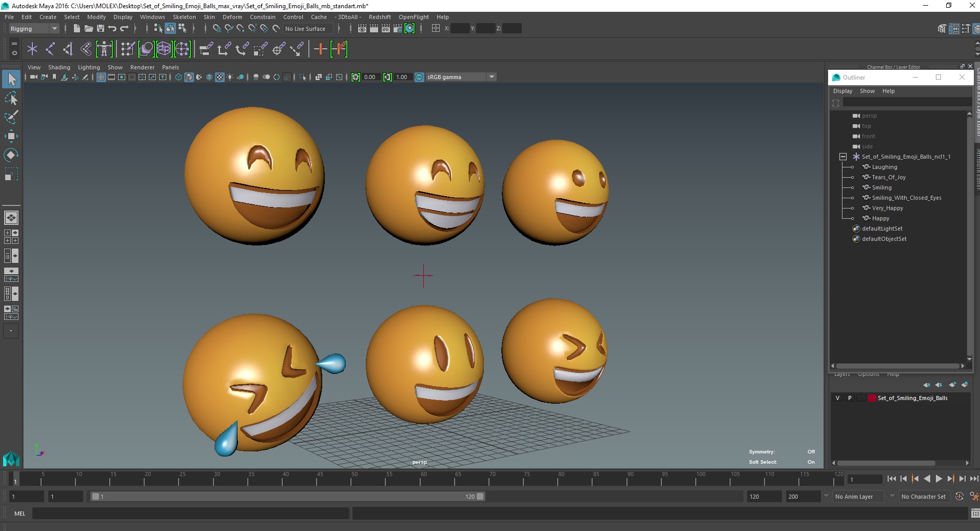Click the Create IK Handle shelf icon
Screen dimensions: 980x531
tap(68, 49)
